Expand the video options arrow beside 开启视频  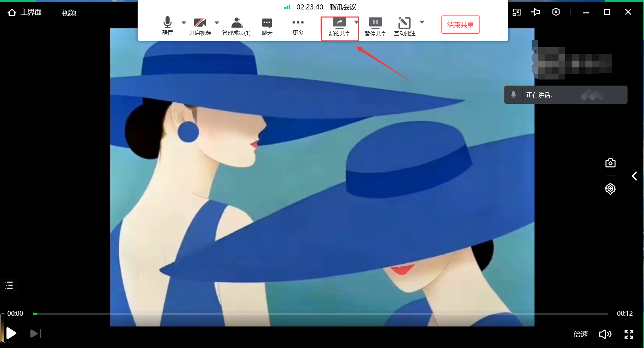(217, 23)
